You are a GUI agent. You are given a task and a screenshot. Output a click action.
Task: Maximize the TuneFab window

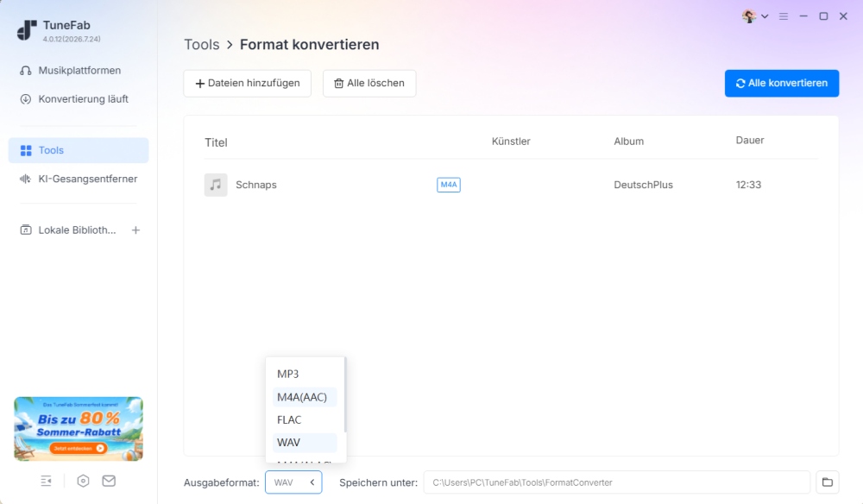823,16
